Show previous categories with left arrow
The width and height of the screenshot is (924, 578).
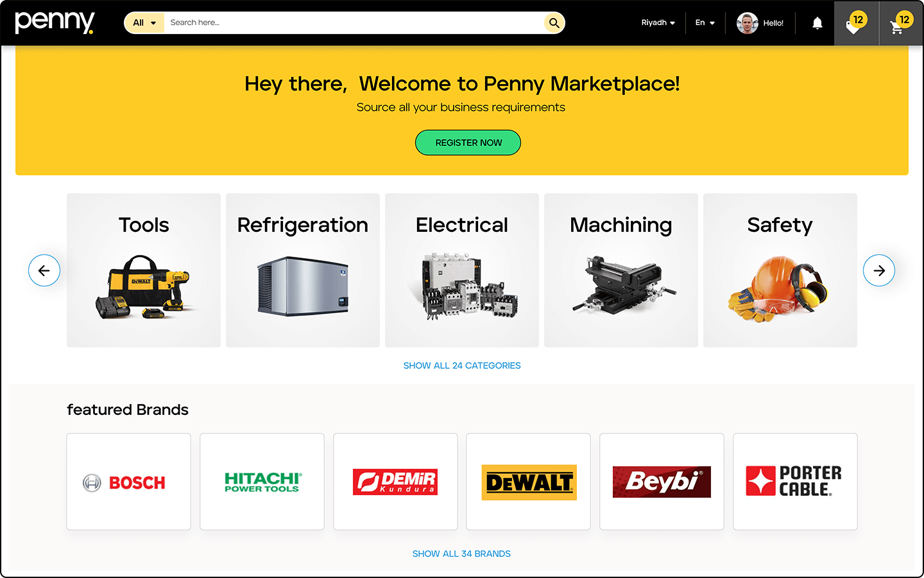44,270
